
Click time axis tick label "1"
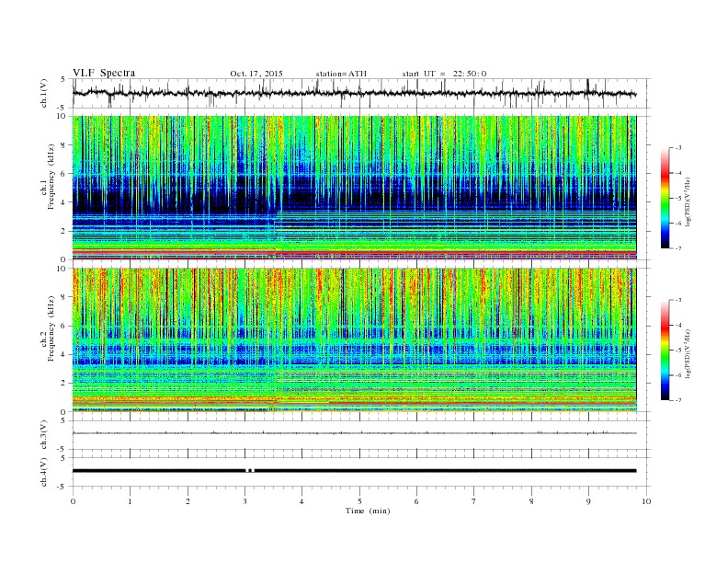[130, 501]
